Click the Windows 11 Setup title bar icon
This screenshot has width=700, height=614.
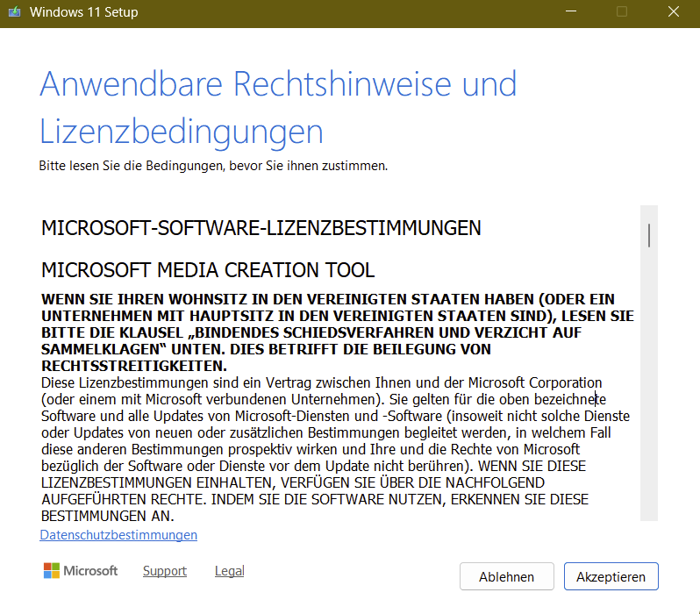coord(15,11)
